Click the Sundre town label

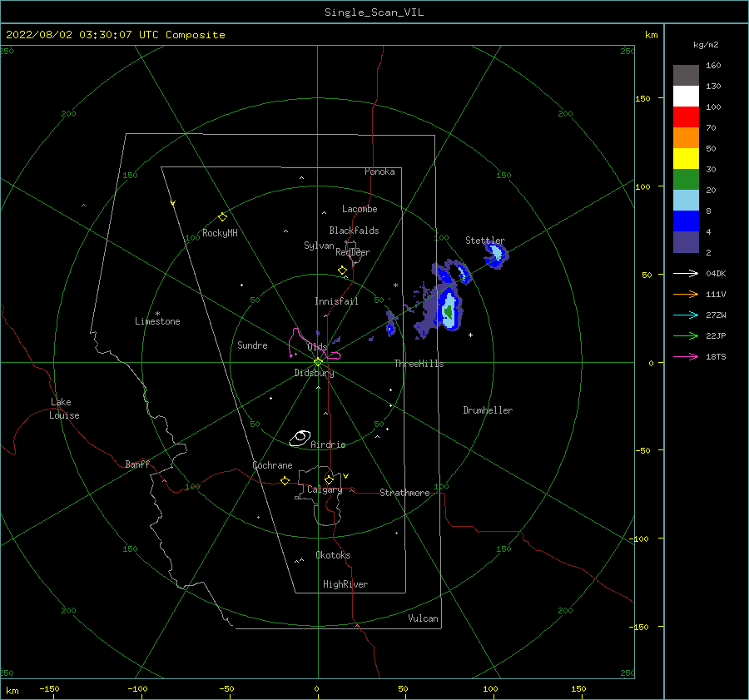pyautogui.click(x=252, y=345)
